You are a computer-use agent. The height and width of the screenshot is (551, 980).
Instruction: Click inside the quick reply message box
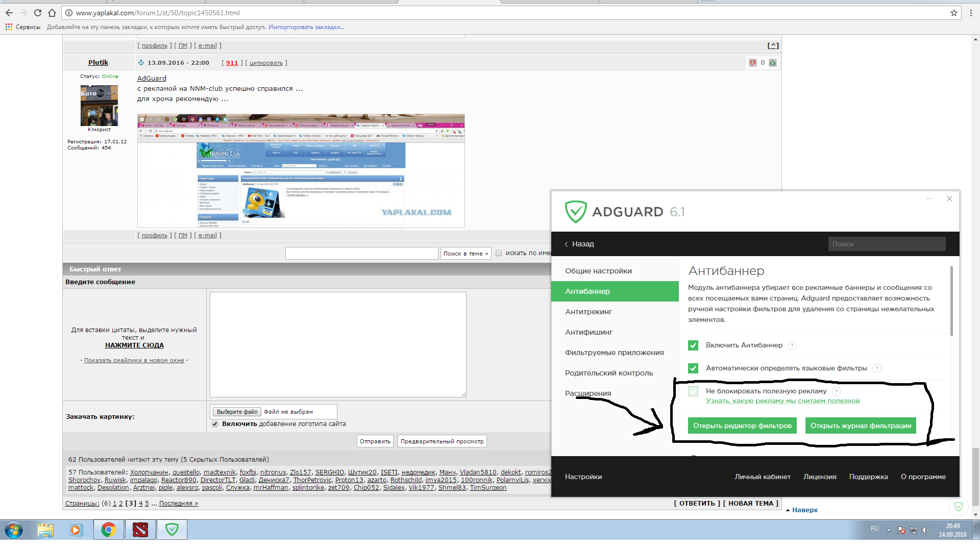[338, 344]
